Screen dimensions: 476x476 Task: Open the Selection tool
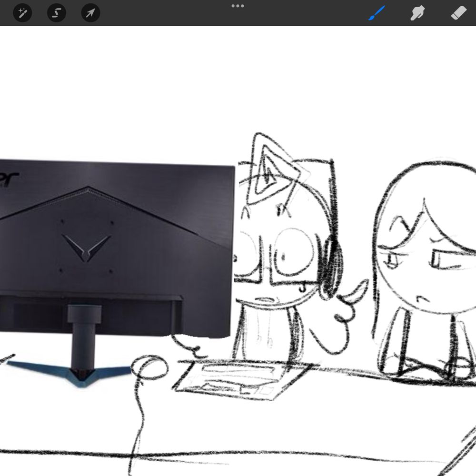click(x=57, y=13)
